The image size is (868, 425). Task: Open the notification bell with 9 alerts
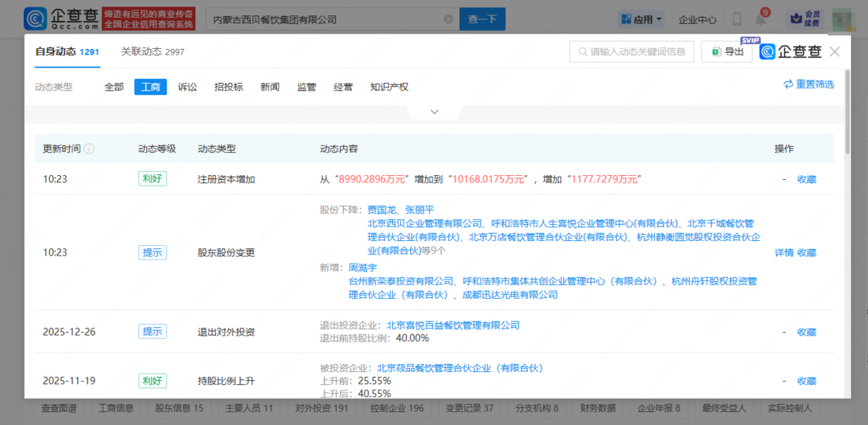point(760,18)
